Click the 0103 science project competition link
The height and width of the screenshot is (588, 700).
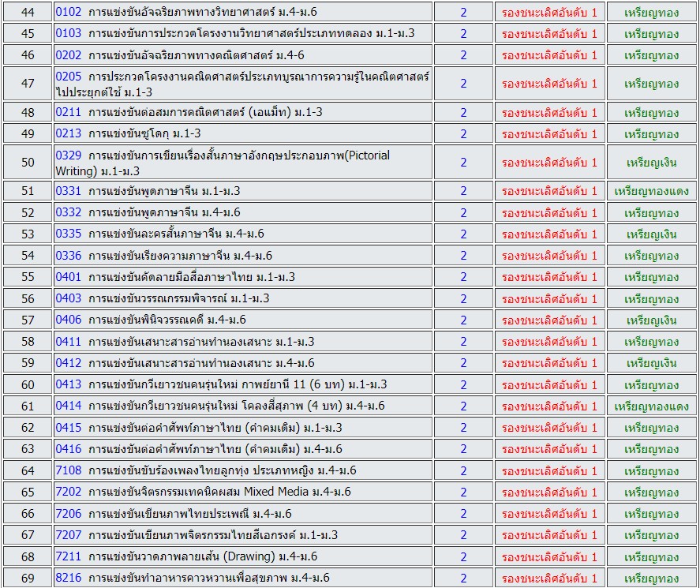[68, 34]
